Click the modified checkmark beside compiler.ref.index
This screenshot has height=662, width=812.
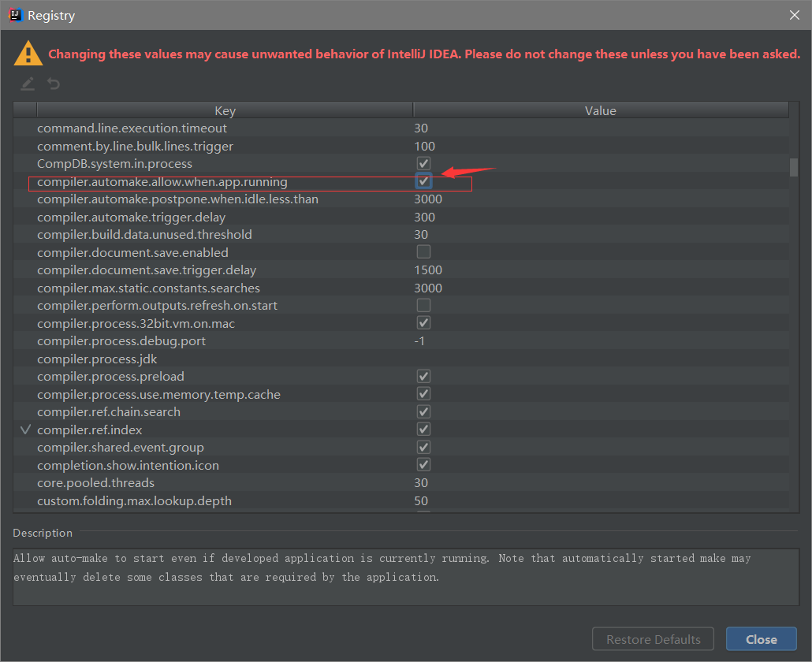[25, 430]
